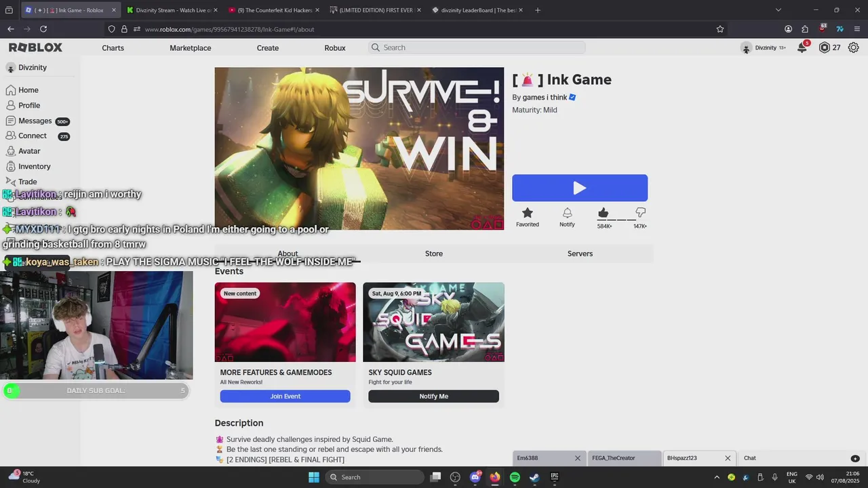Open SKY SQUID GAMES event thumbnail
The image size is (868, 488).
[433, 322]
